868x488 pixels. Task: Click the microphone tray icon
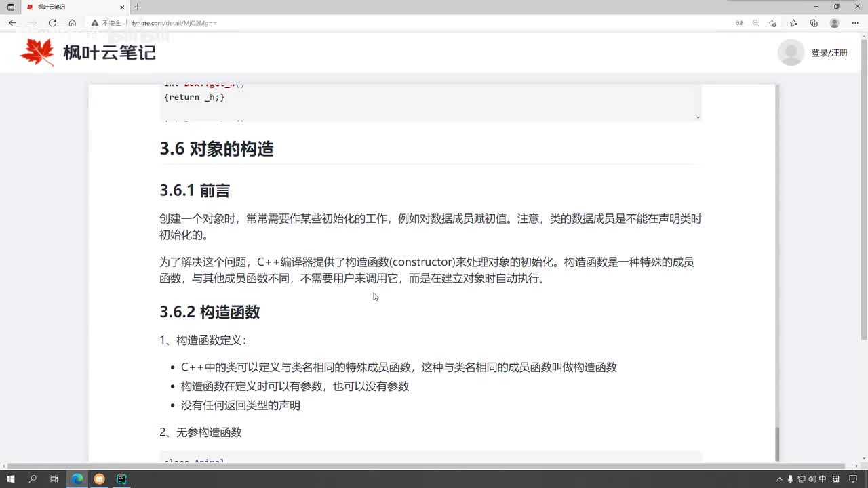[x=791, y=479]
